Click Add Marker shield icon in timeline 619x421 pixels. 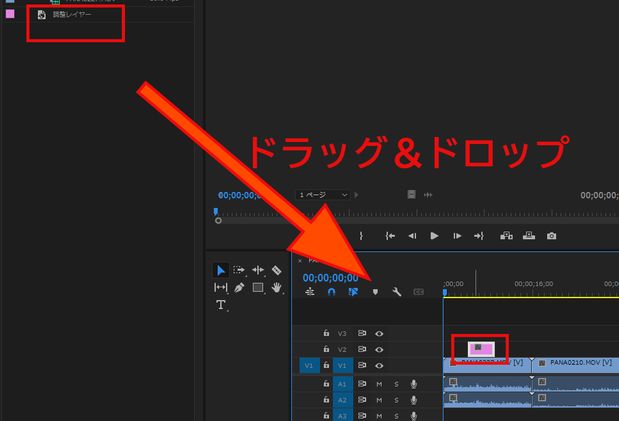click(x=375, y=292)
